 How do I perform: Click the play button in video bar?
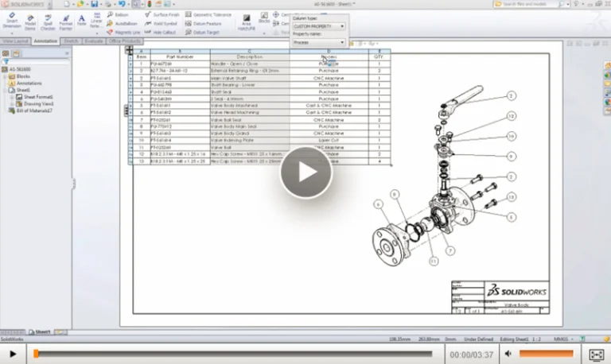point(13,354)
